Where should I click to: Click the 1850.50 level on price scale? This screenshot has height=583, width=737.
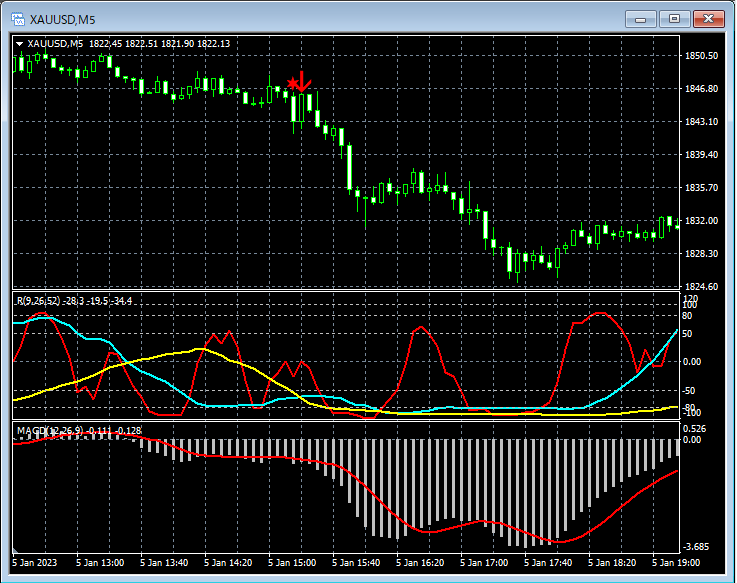click(701, 56)
